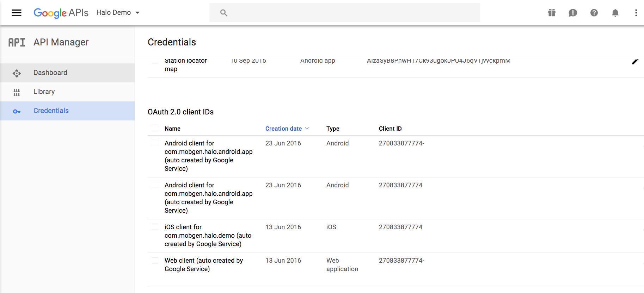The image size is (644, 293).
Task: Select Credentials in sidebar
Action: [67, 111]
